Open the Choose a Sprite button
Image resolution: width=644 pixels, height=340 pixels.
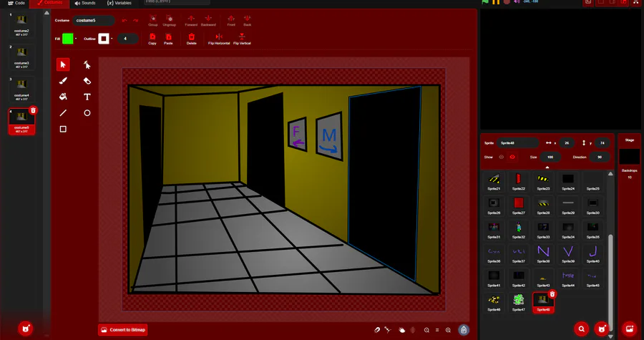(602, 329)
